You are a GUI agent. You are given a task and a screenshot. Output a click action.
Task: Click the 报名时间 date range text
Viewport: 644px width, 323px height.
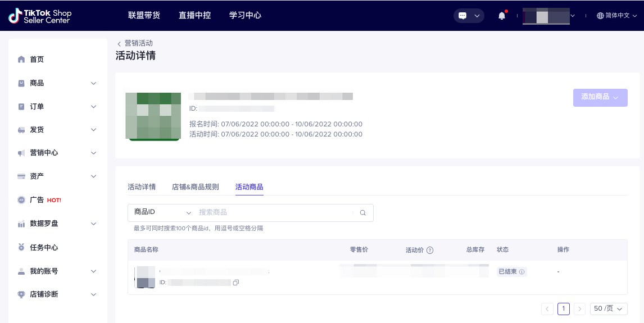point(276,124)
